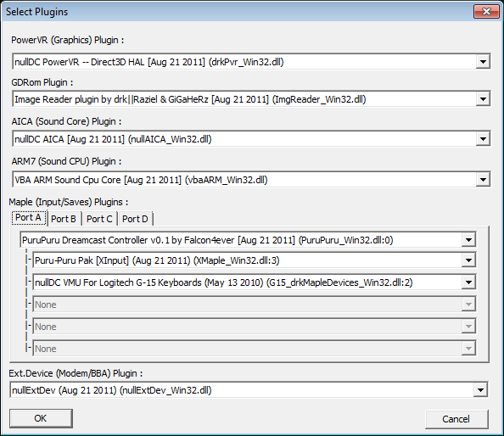Screen dimensions: 504x436
Task: Click the Cancel button
Action: (x=456, y=419)
